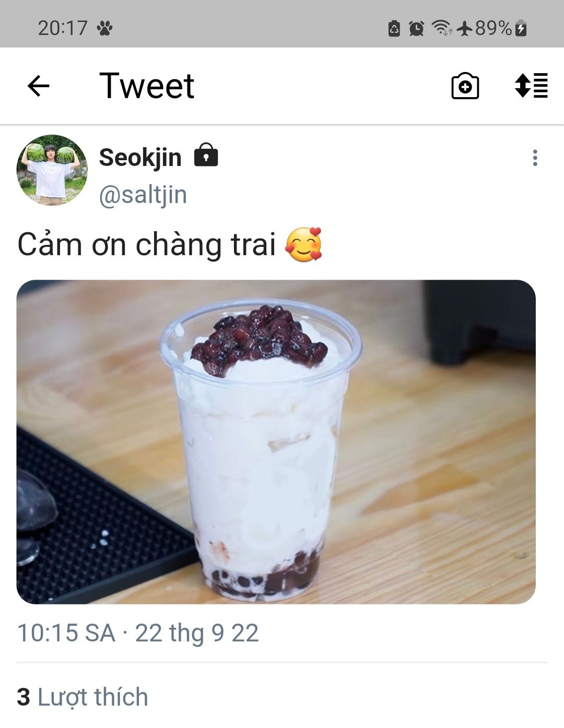Tap the tweet text Cảm ơn chàng trai
Viewport: 564px width, 728px height.
coord(146,244)
